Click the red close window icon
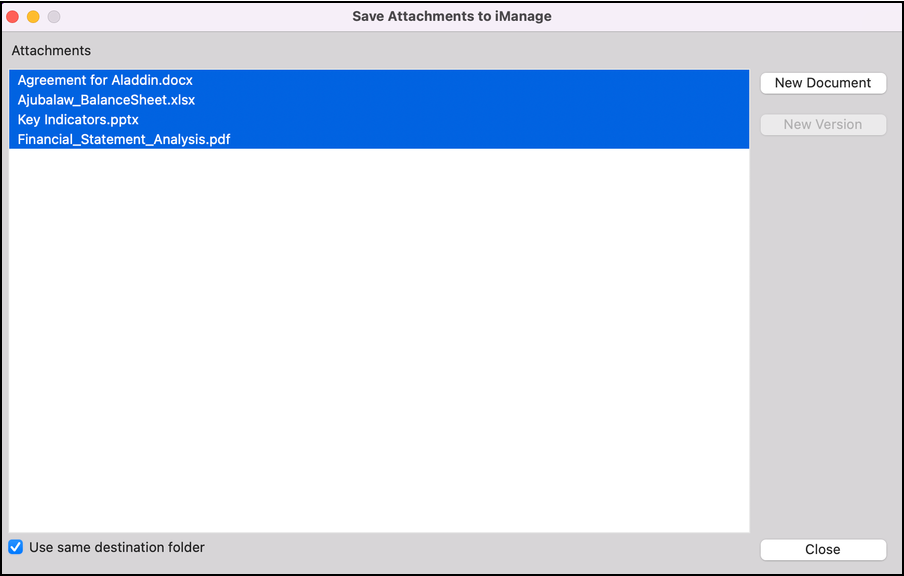904x576 pixels. [16, 16]
